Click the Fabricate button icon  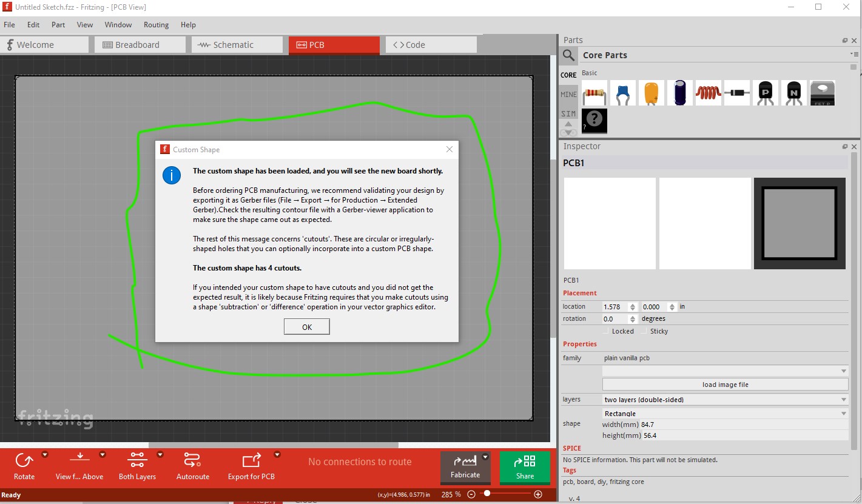[465, 462]
